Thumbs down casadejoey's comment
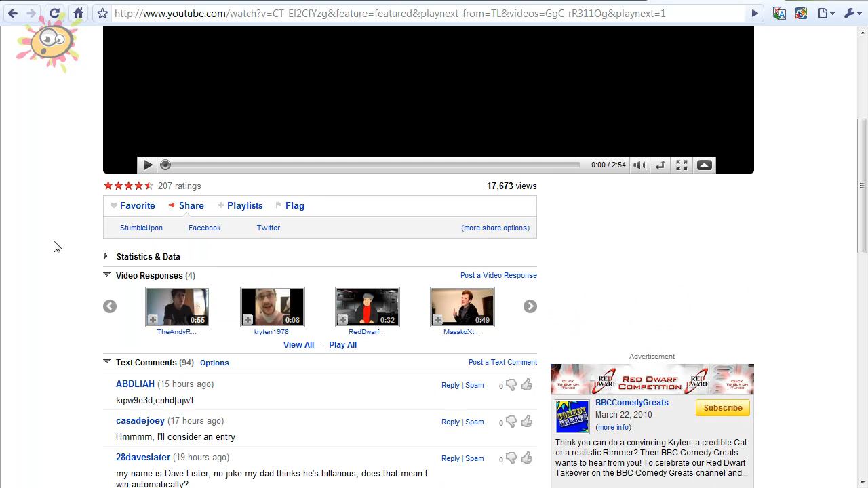 (x=511, y=422)
